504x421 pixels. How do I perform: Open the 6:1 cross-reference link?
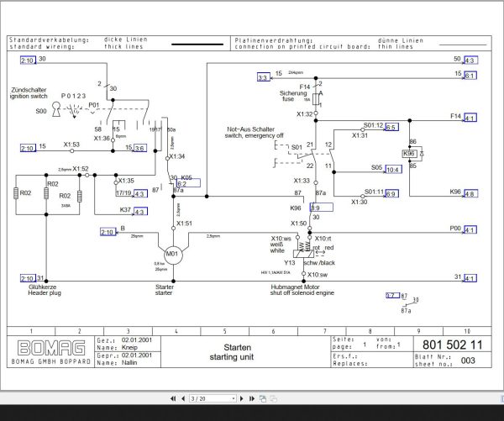[x=470, y=76]
